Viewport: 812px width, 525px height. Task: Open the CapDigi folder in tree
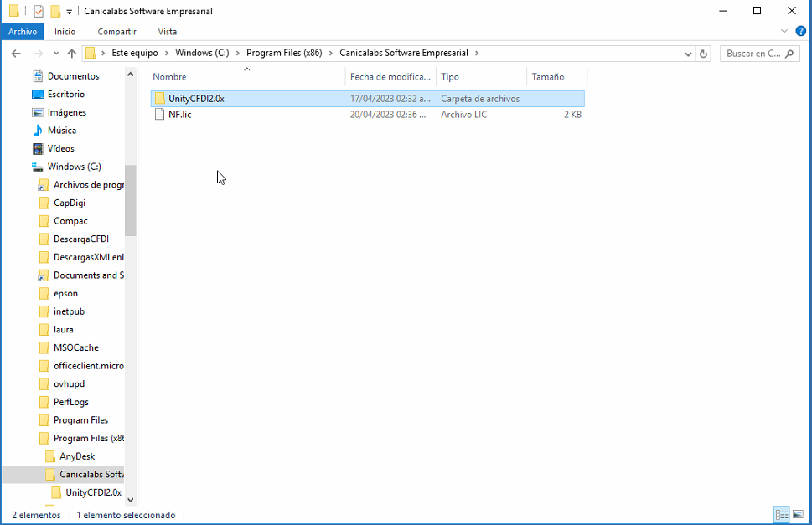point(70,203)
